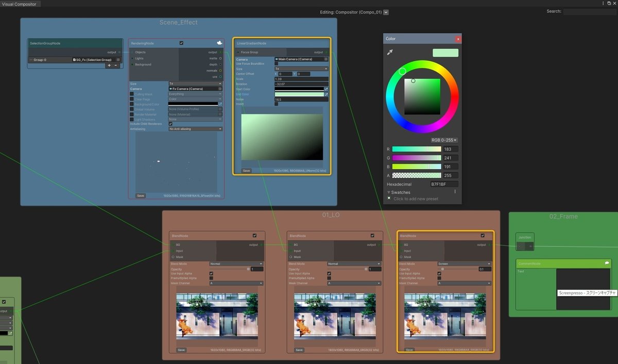Close the Color picker window
The image size is (618, 364).
[458, 39]
